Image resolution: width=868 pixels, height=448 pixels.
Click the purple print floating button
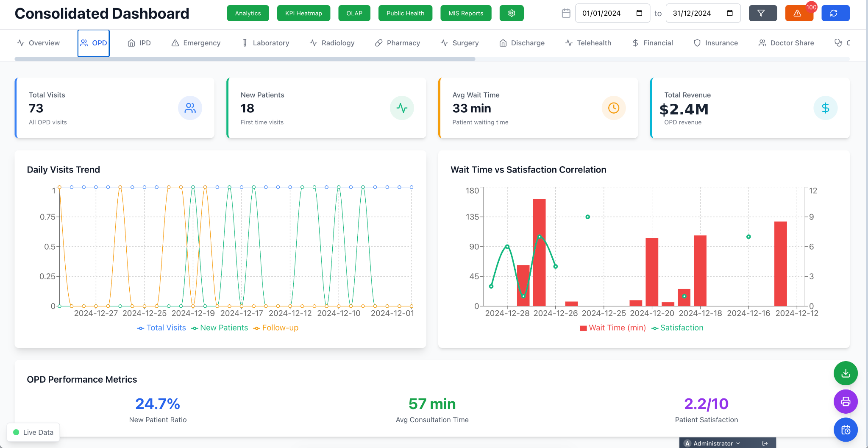click(846, 401)
